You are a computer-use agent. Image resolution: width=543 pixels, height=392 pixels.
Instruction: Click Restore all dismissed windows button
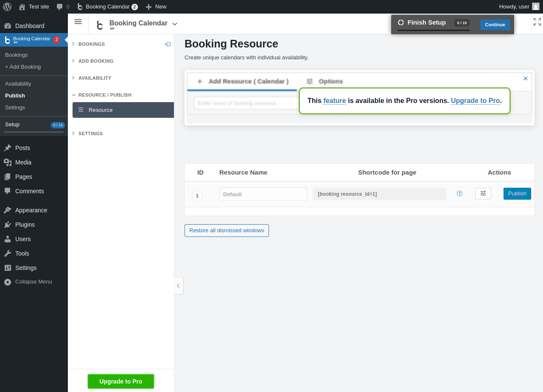click(227, 231)
